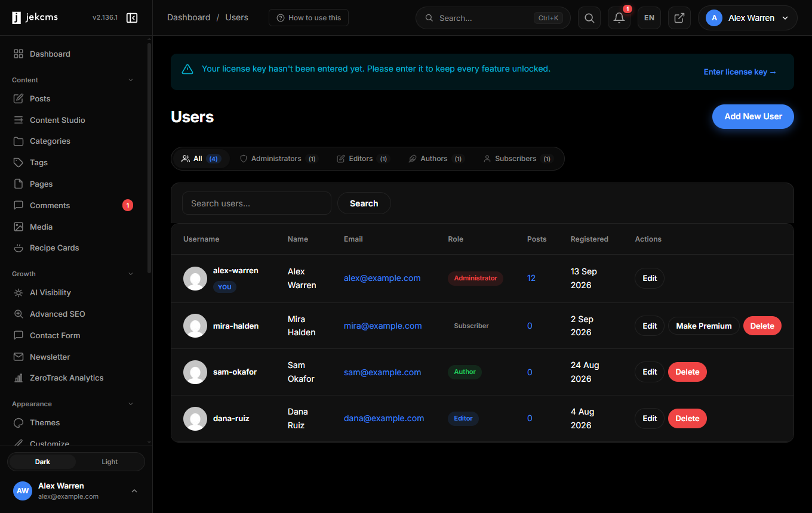Image resolution: width=812 pixels, height=513 pixels.
Task: Open Media in the sidebar
Action: 76,227
